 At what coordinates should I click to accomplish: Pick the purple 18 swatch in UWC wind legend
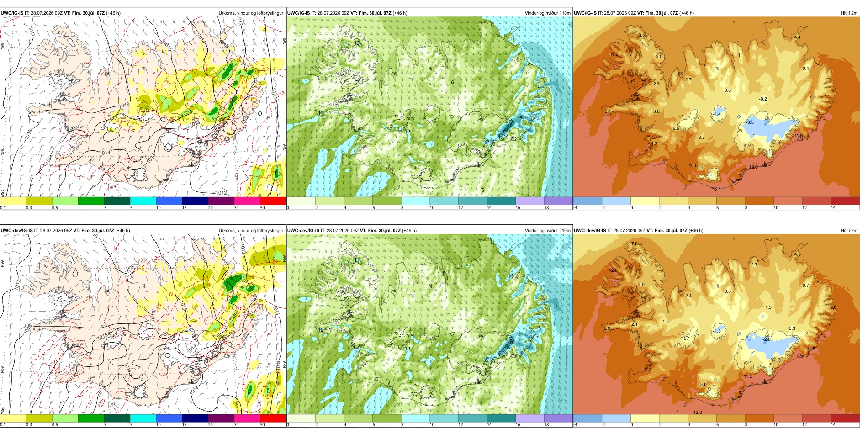point(558,201)
